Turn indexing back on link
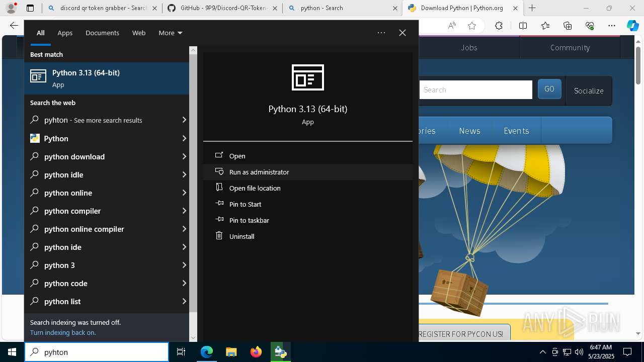This screenshot has height=362, width=644. click(x=63, y=332)
